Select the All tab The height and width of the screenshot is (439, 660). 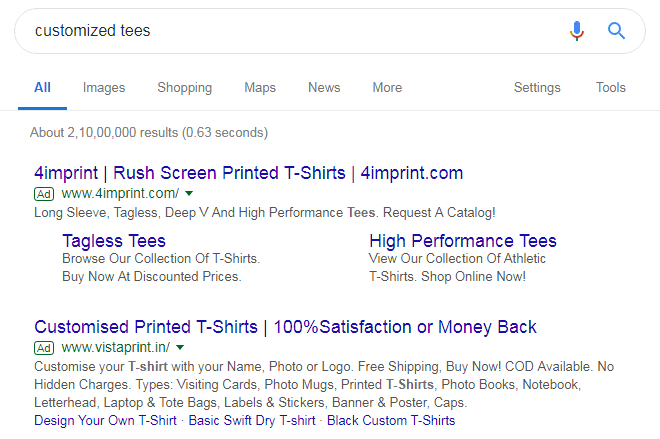[x=42, y=88]
